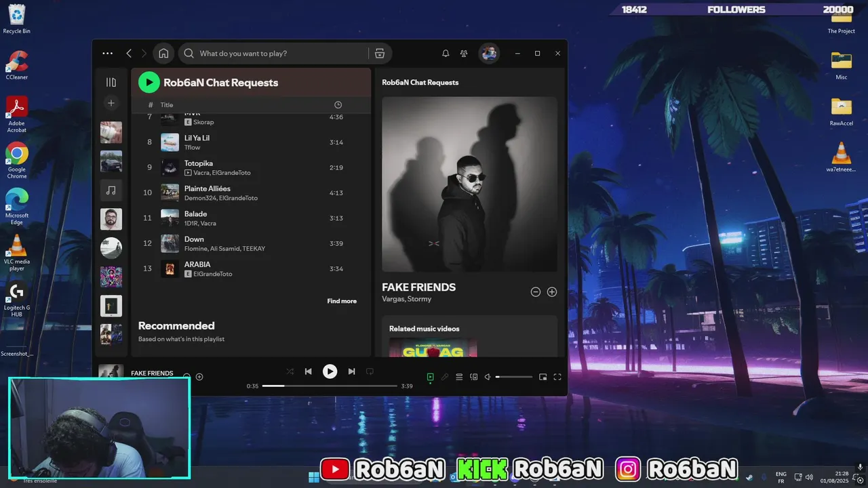This screenshot has width=868, height=488.
Task: Open artist ElGrandeToto under ARABIA
Action: coord(213,274)
